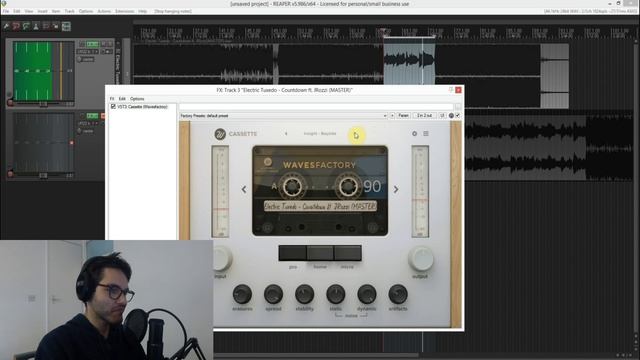
Task: Open the REAPER File menu
Action: (x=6, y=11)
